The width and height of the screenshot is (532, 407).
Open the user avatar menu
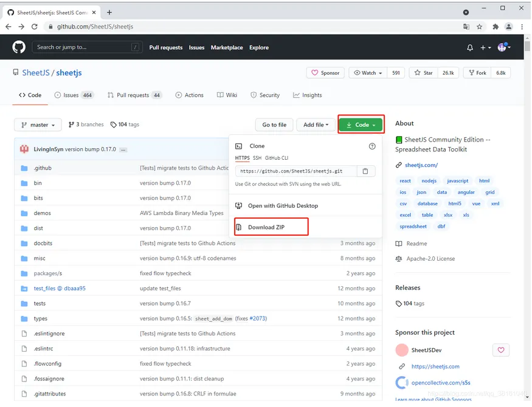click(504, 47)
